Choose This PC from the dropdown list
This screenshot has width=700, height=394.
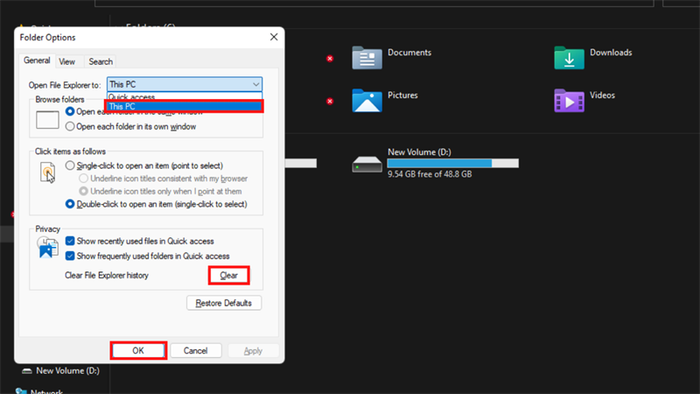(184, 106)
